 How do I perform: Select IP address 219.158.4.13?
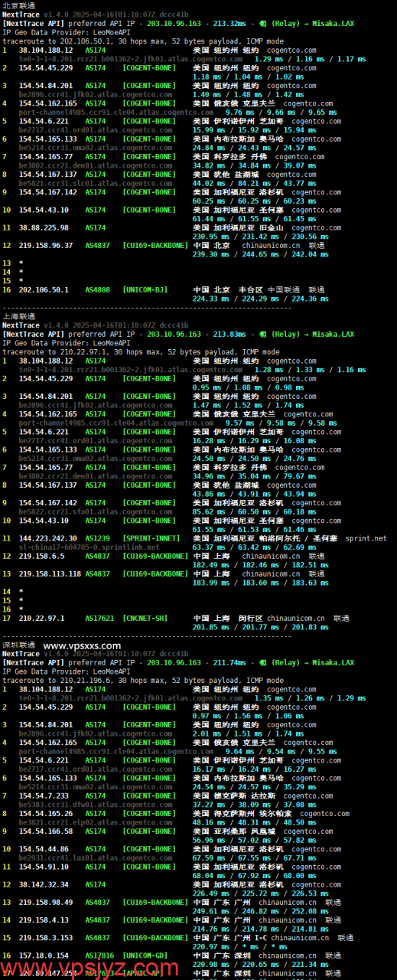(x=44, y=920)
